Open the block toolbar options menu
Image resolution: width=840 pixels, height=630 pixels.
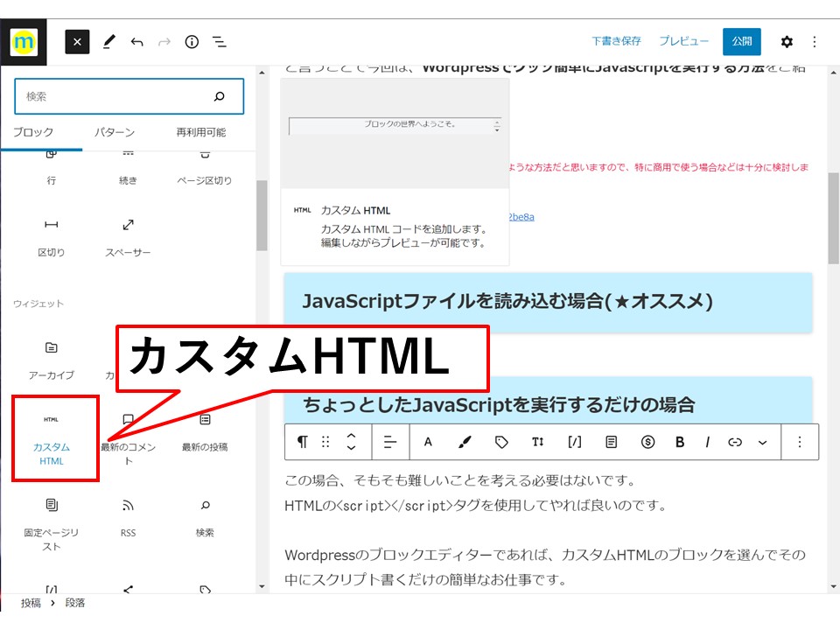click(800, 442)
